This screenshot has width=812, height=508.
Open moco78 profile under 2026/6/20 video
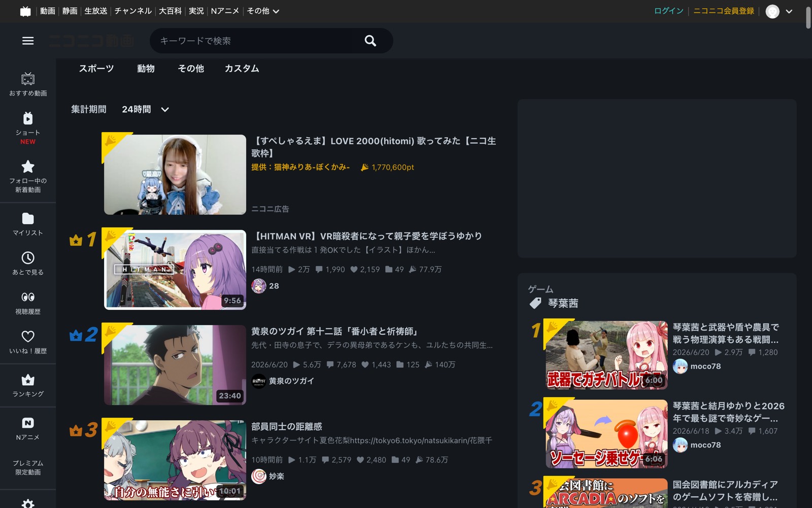(705, 366)
